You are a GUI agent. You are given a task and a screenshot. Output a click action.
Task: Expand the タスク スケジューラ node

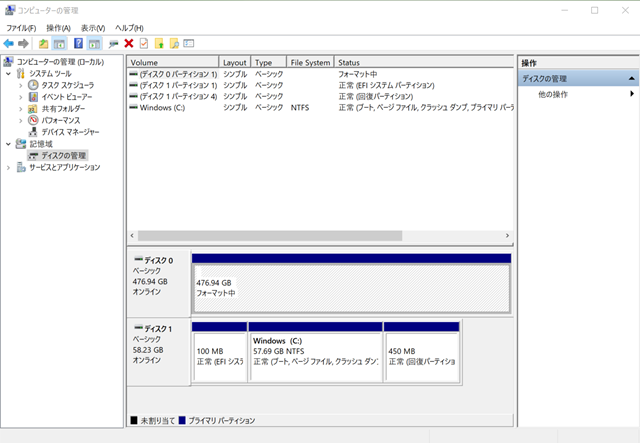click(x=20, y=85)
